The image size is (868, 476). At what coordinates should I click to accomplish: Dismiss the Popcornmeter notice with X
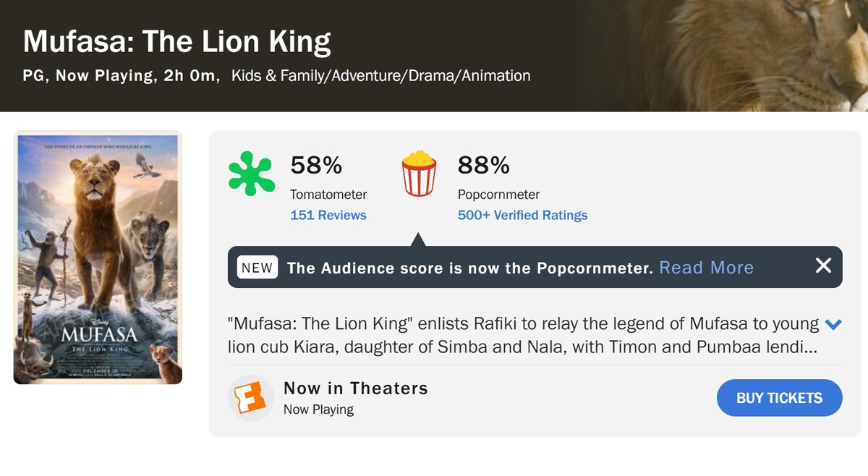pos(823,265)
